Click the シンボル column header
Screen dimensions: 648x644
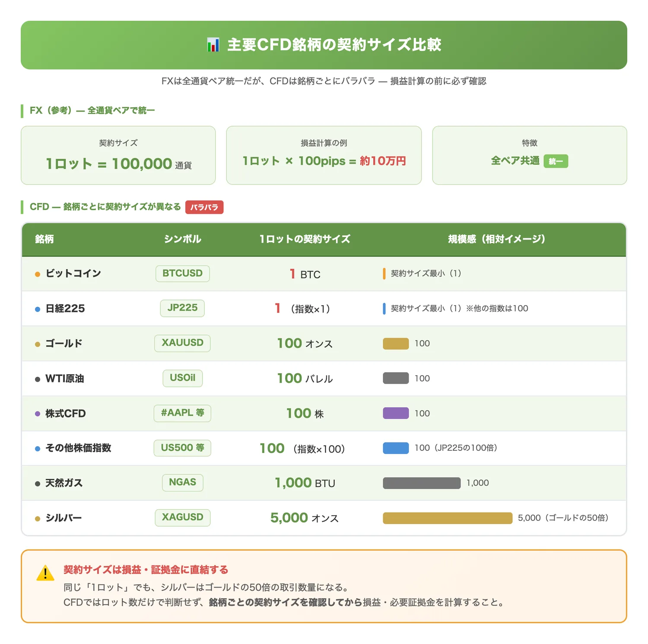tap(183, 239)
